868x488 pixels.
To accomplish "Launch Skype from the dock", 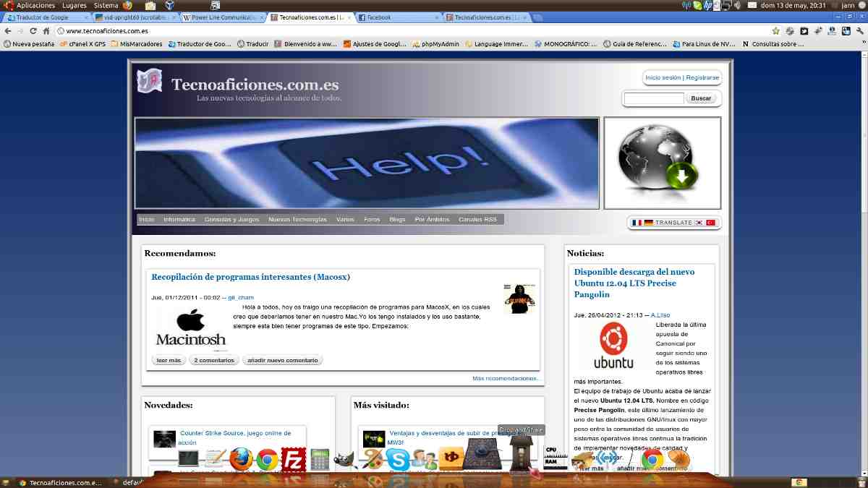I will [x=397, y=459].
